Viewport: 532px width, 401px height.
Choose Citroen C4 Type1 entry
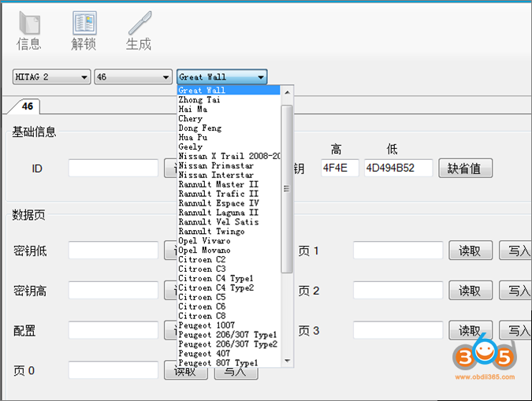point(229,278)
